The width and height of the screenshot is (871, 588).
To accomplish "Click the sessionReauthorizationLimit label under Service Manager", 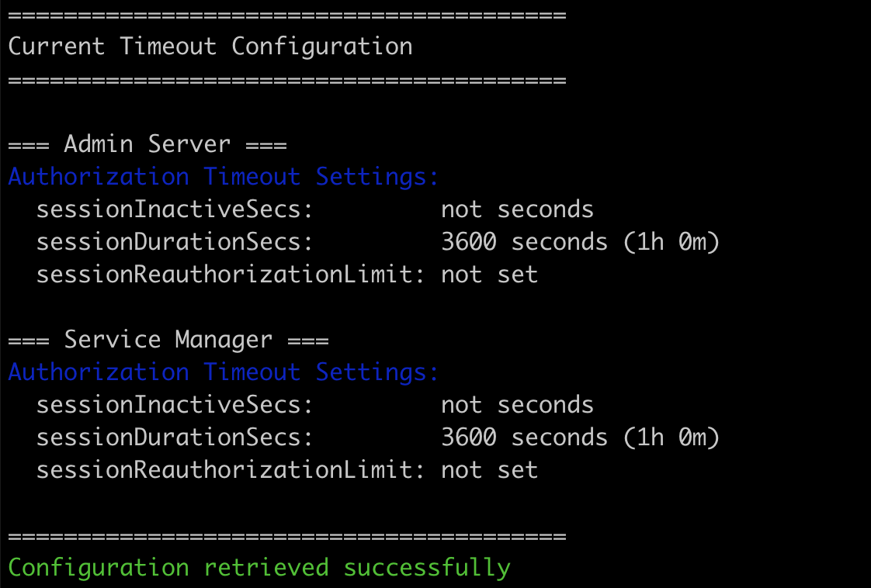I will [231, 470].
